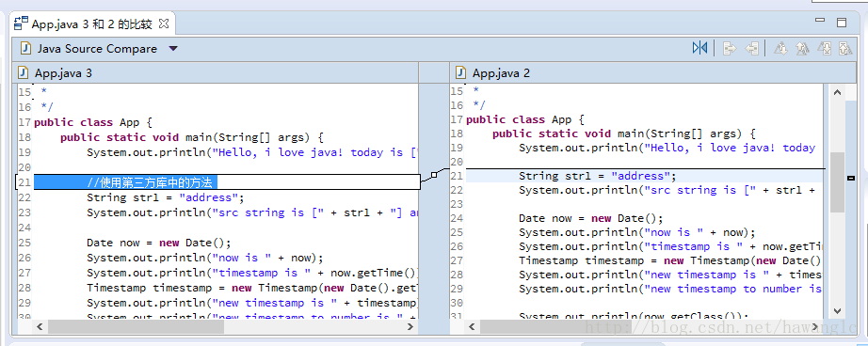
Task: Go to the next difference
Action: tap(780, 49)
